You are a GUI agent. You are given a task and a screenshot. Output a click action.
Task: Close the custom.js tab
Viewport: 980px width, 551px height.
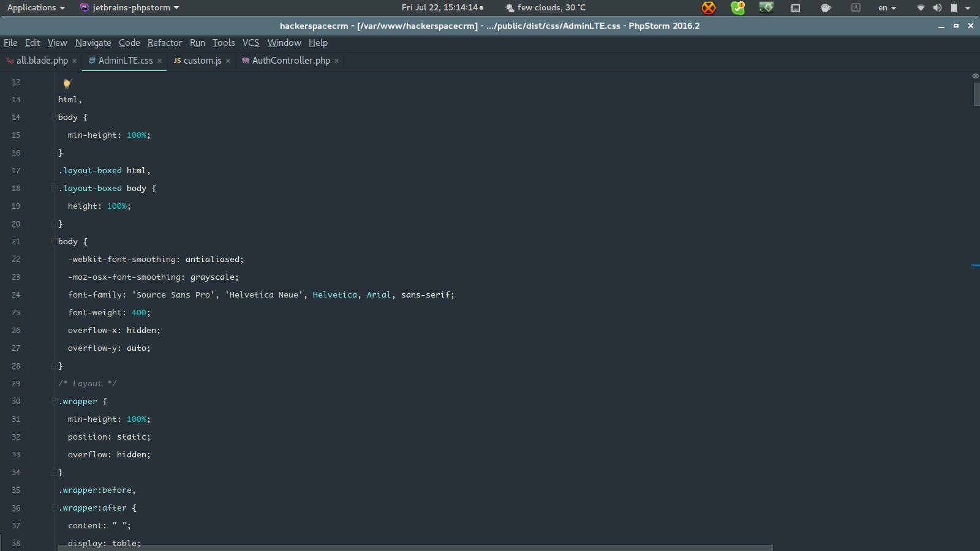[x=228, y=61]
